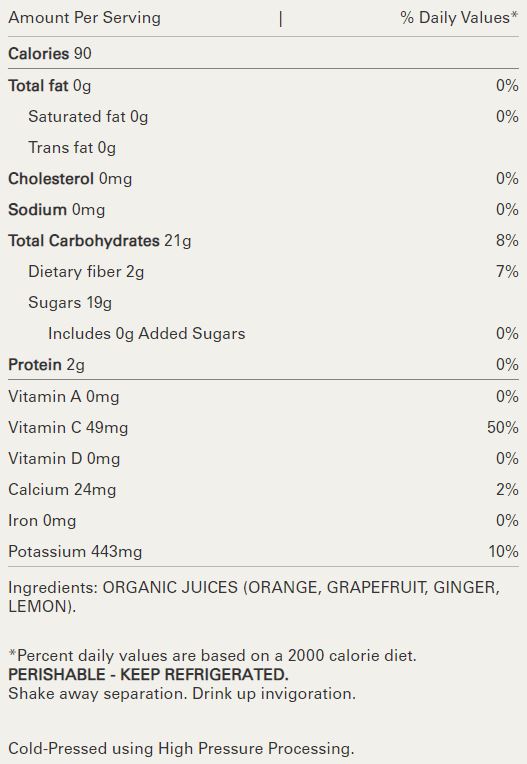Click the Potassium 443mg row

coord(263,552)
